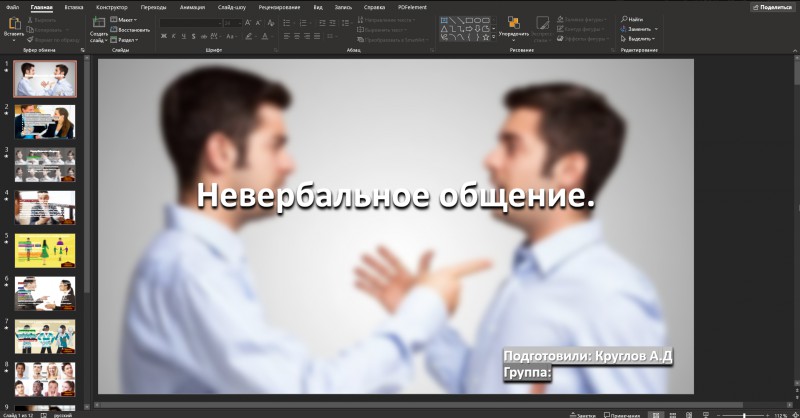800x418 pixels.
Task: Select the right arrow shape in the gallery
Action: 469,29
